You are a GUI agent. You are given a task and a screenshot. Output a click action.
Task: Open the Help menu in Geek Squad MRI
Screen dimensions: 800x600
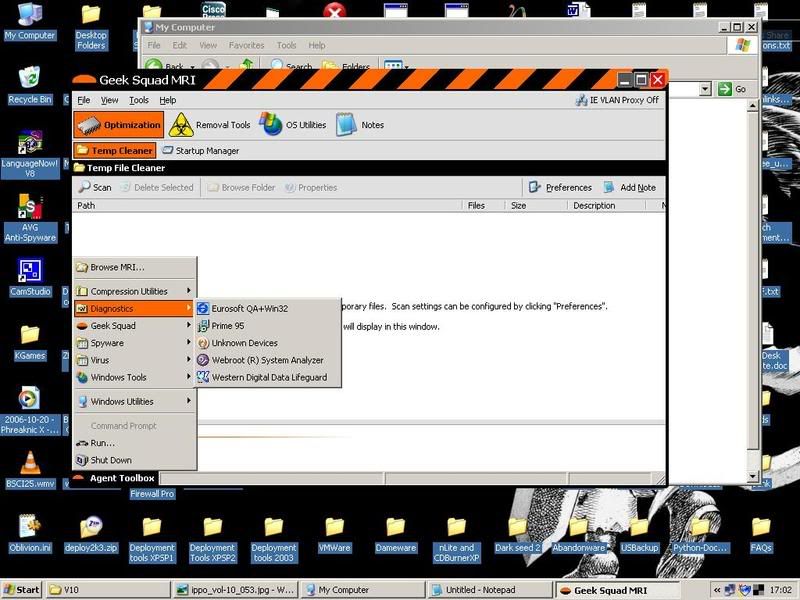[x=168, y=100]
